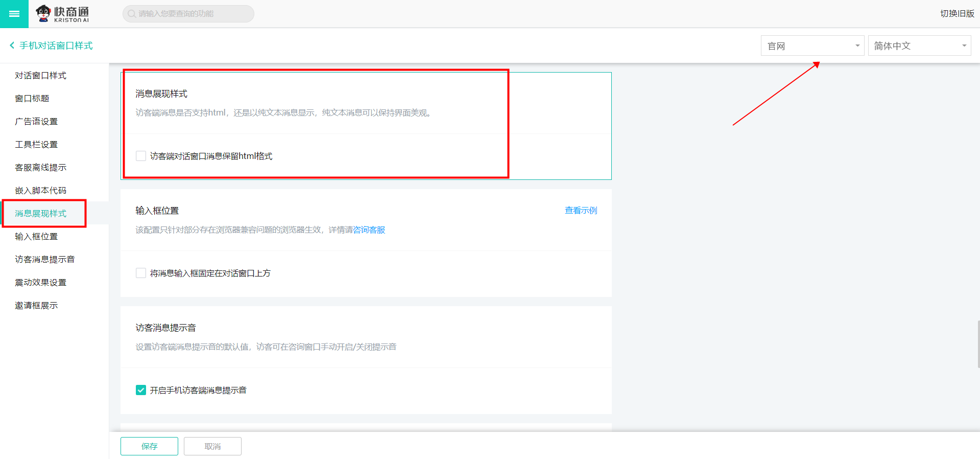Go to 工具栏设置 in sidebar
The width and height of the screenshot is (980, 459).
pos(36,145)
